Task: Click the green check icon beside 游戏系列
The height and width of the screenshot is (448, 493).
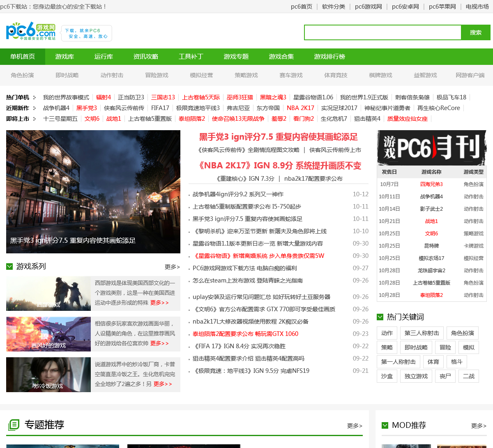Action: pos(9,267)
